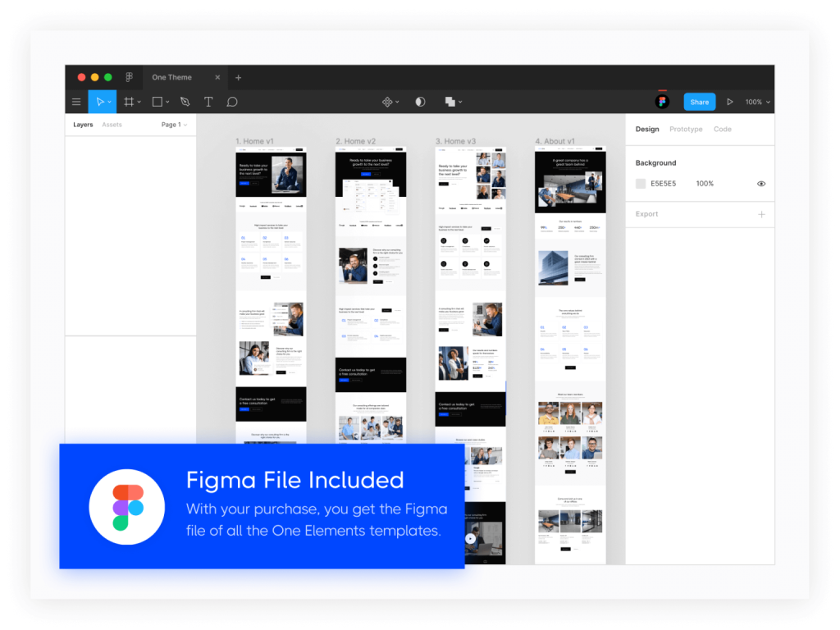Image resolution: width=840 pixels, height=630 pixels.
Task: Select the 4. About v1 frame label
Action: tap(555, 141)
